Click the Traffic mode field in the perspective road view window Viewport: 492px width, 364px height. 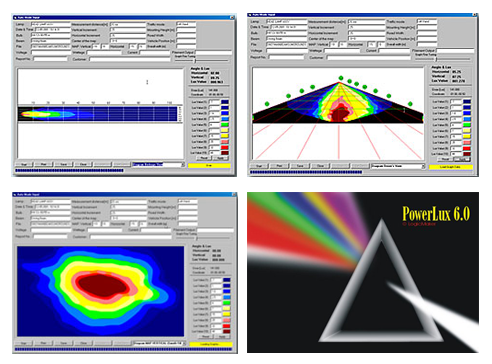427,22
